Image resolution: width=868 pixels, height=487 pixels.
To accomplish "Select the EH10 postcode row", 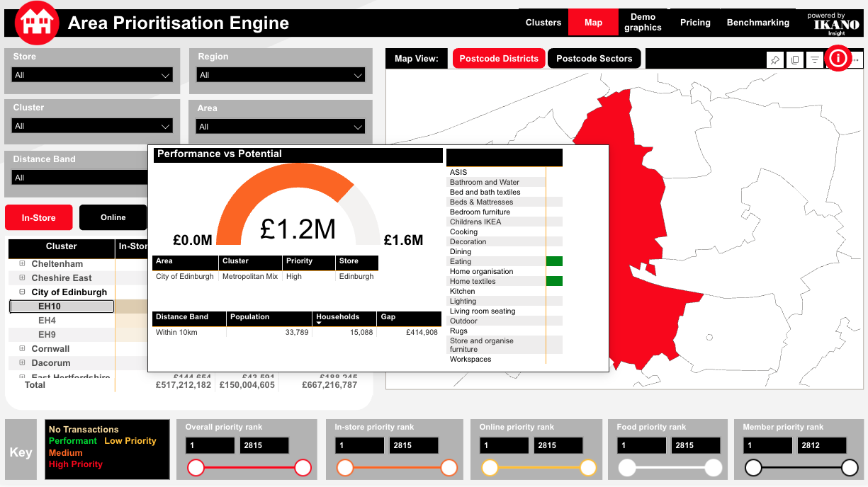I will pos(62,306).
